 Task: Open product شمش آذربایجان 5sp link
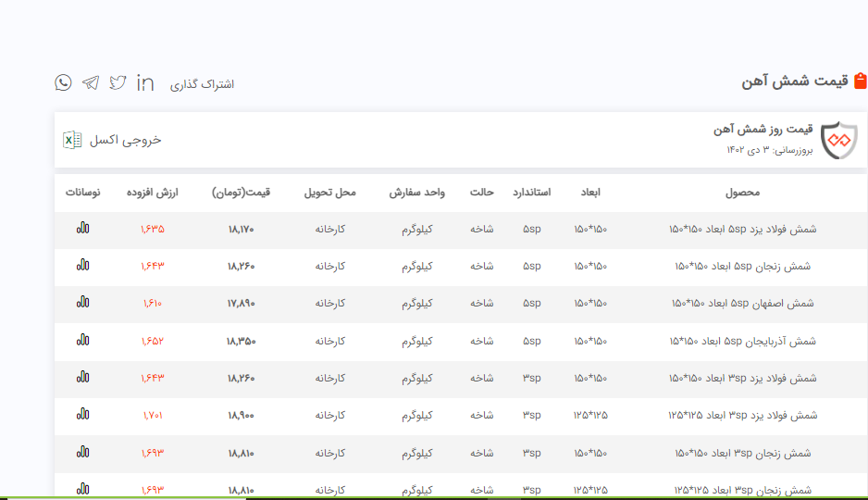point(743,341)
